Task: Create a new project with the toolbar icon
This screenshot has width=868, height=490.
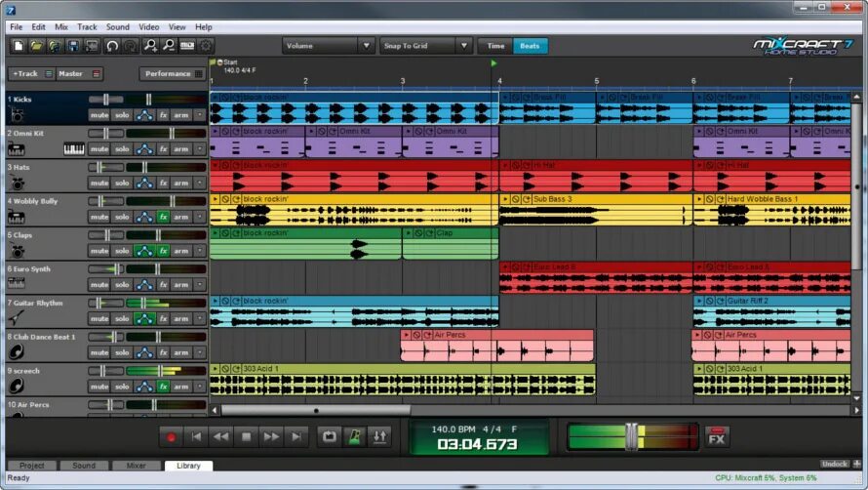Action: [x=18, y=46]
